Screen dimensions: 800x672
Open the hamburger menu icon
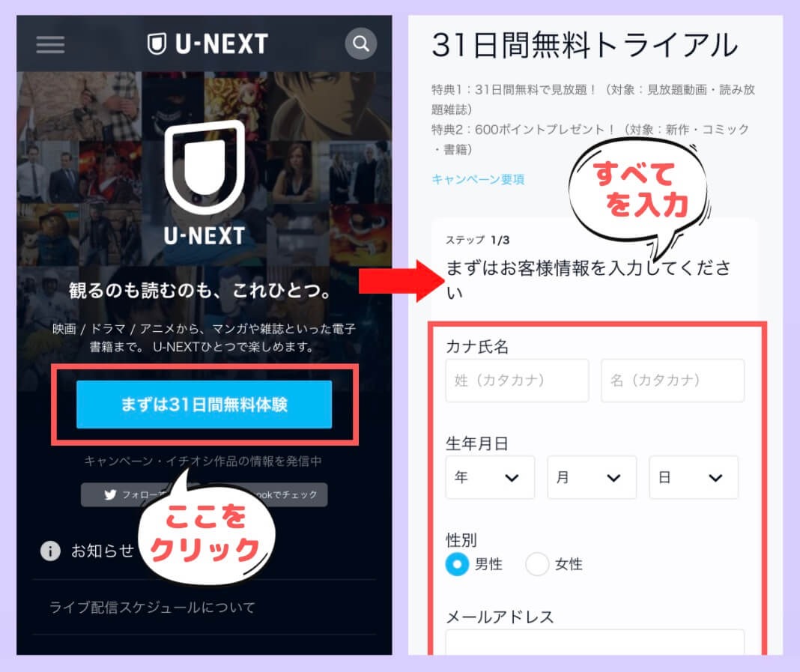(x=50, y=44)
